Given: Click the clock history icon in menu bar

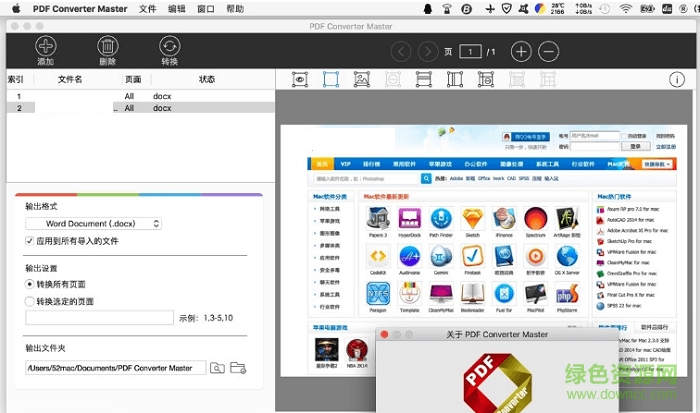Looking at the screenshot, I should tap(604, 8).
